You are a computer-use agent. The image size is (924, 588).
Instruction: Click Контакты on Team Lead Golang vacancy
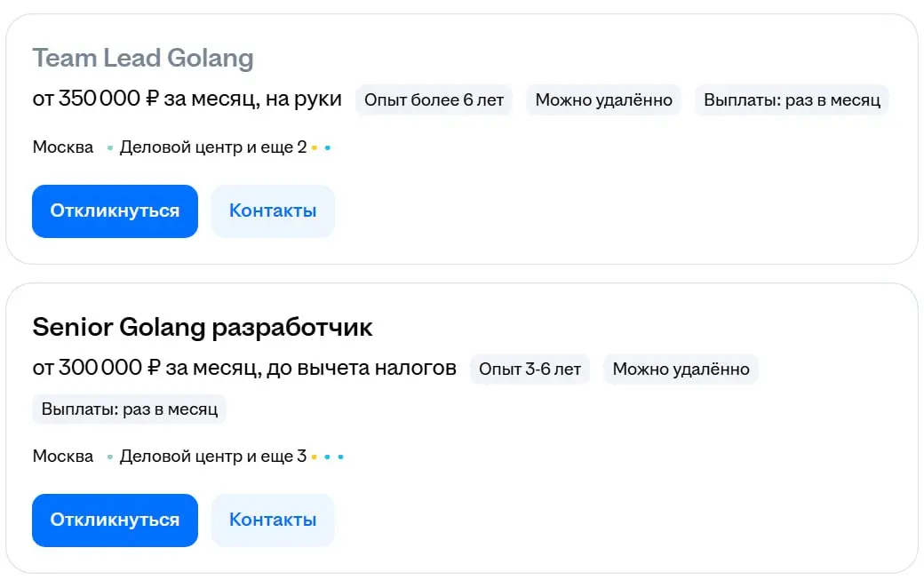click(273, 211)
